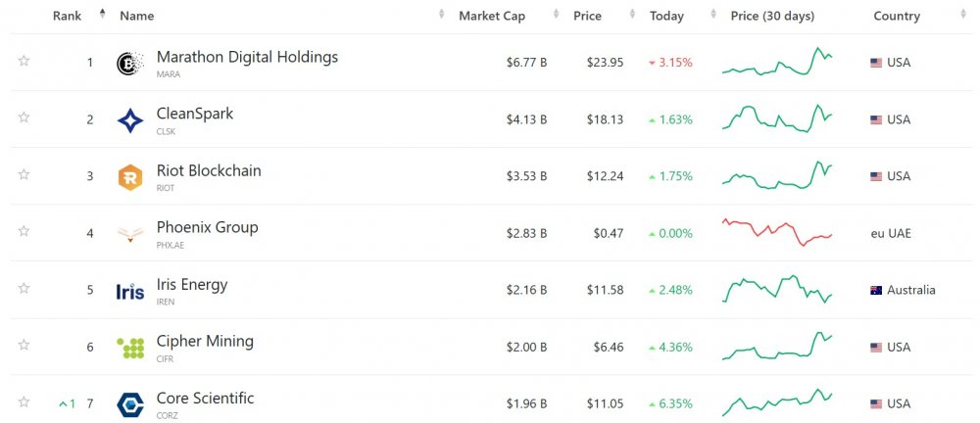Toggle favorite star for Marathon Digital Holdings
This screenshot has height=423, width=980.
[x=24, y=61]
